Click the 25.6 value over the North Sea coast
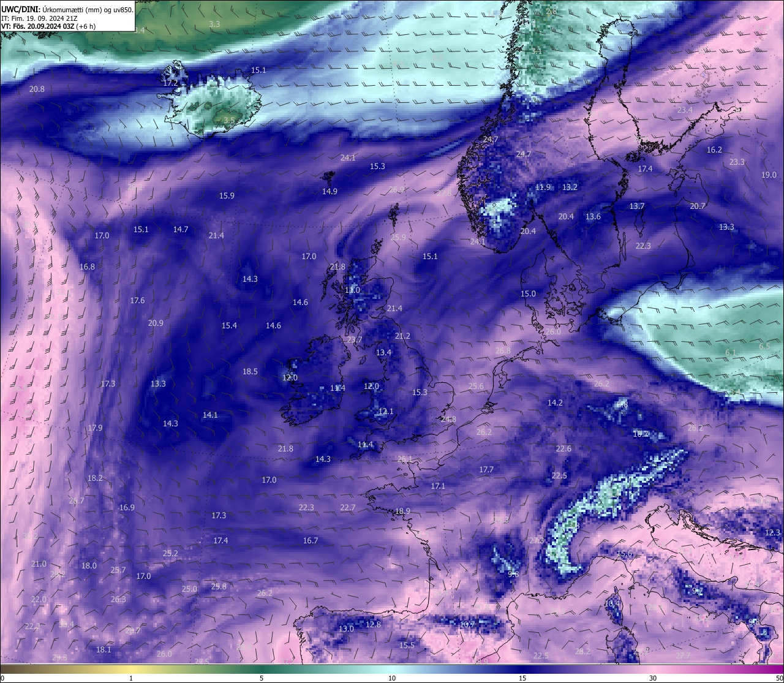This screenshot has height=683, width=784. pos(476,386)
